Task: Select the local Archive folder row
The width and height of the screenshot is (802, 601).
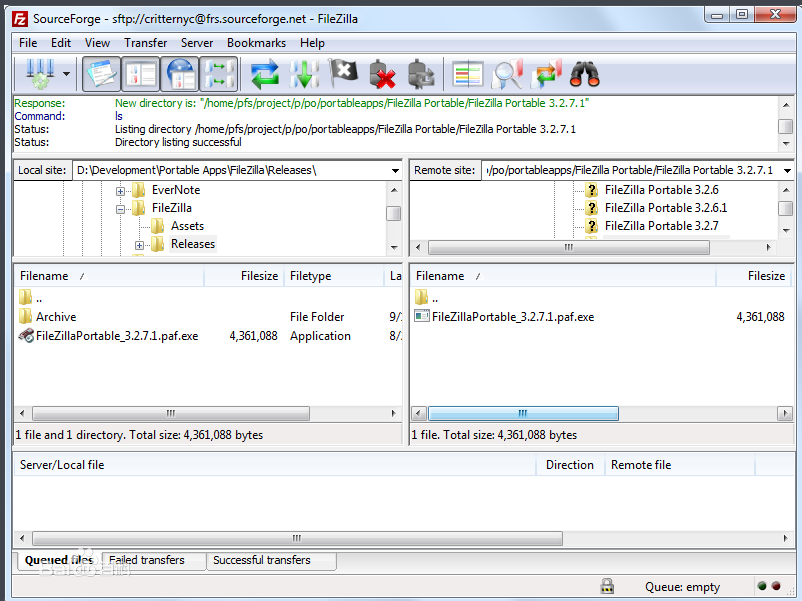Action: (208, 317)
